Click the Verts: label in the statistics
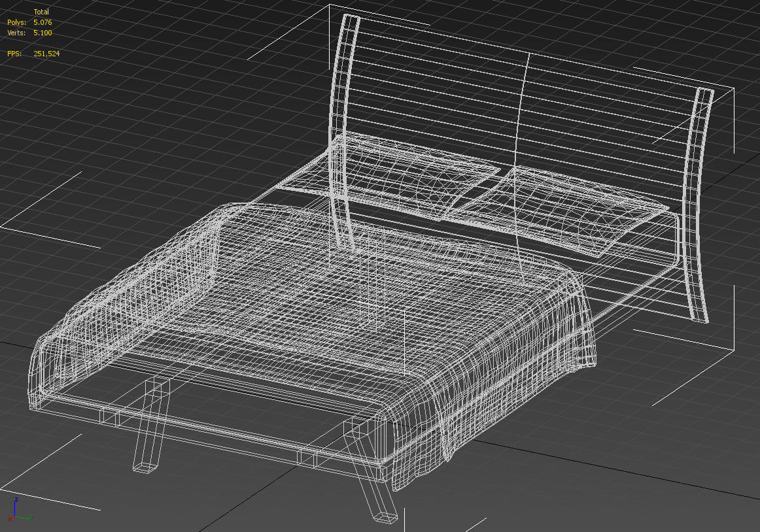This screenshot has height=532, width=760. click(16, 33)
